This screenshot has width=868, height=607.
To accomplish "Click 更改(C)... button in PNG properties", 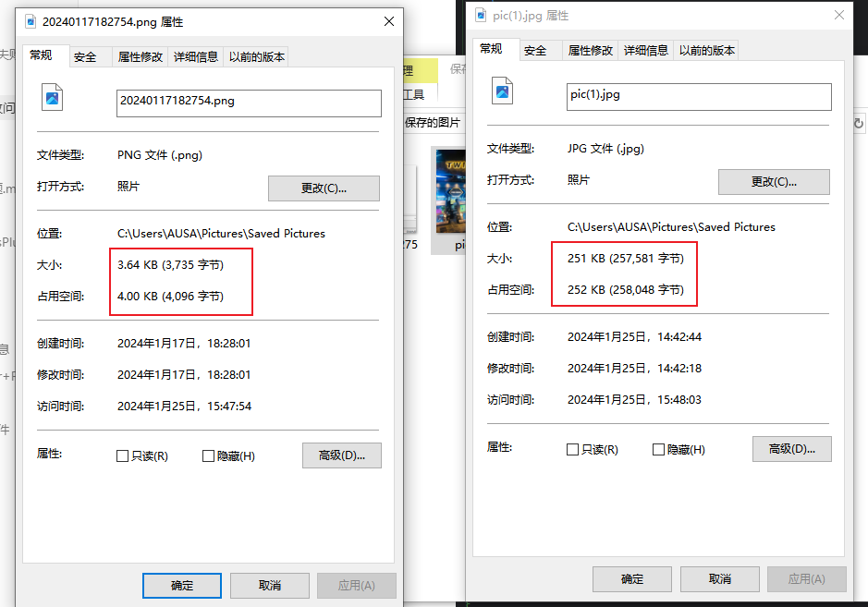I will click(324, 188).
